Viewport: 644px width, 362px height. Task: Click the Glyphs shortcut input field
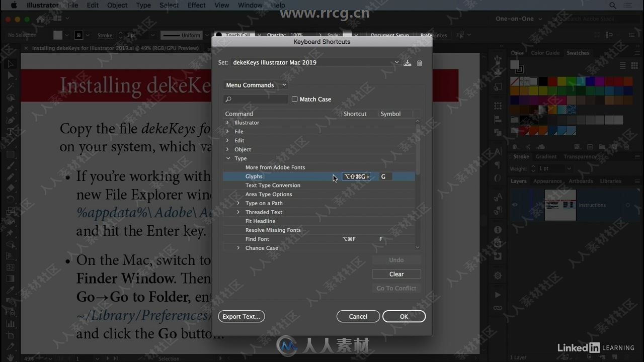(x=357, y=177)
